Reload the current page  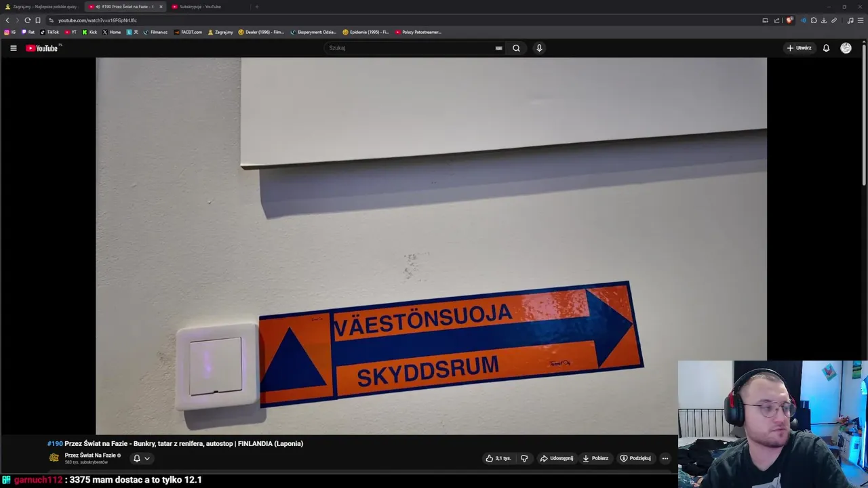point(27,20)
